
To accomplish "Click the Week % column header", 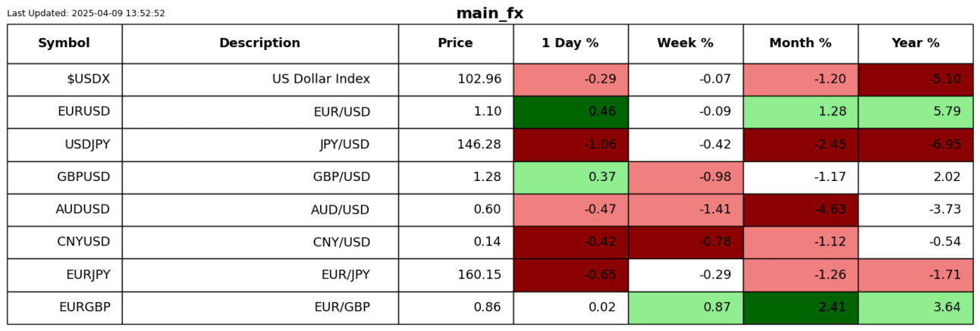I will 685,43.
